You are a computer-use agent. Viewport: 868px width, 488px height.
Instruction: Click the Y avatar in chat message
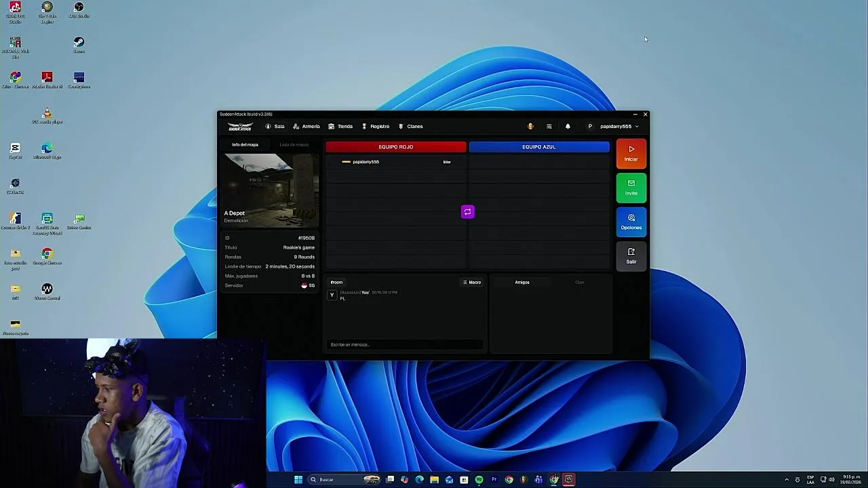(332, 295)
